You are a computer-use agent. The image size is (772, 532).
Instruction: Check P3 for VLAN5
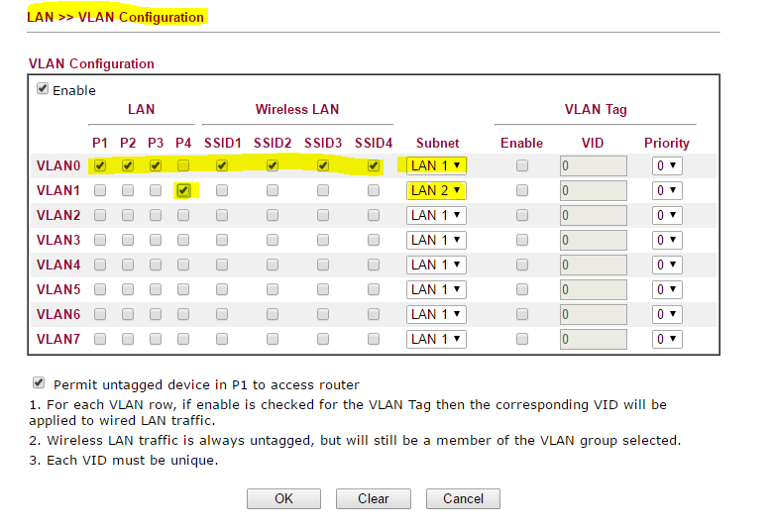tap(156, 289)
